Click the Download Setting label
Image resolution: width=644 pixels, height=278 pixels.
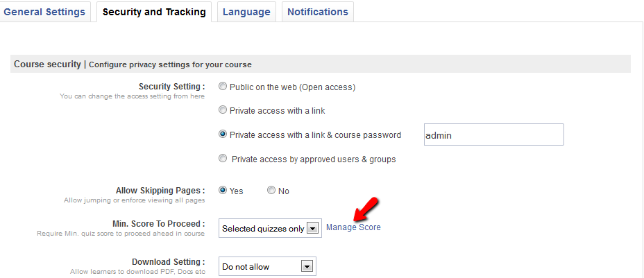(x=168, y=262)
